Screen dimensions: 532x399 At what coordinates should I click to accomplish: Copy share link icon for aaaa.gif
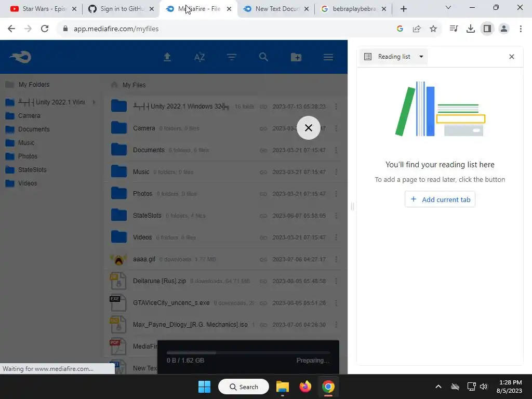click(x=263, y=260)
